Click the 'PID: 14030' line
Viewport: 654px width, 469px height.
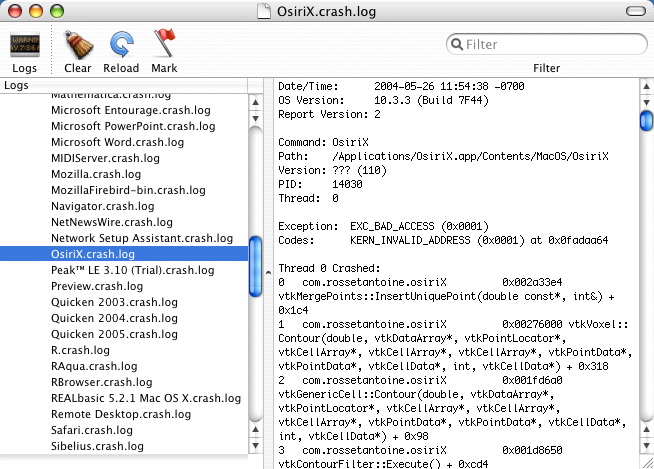point(320,184)
